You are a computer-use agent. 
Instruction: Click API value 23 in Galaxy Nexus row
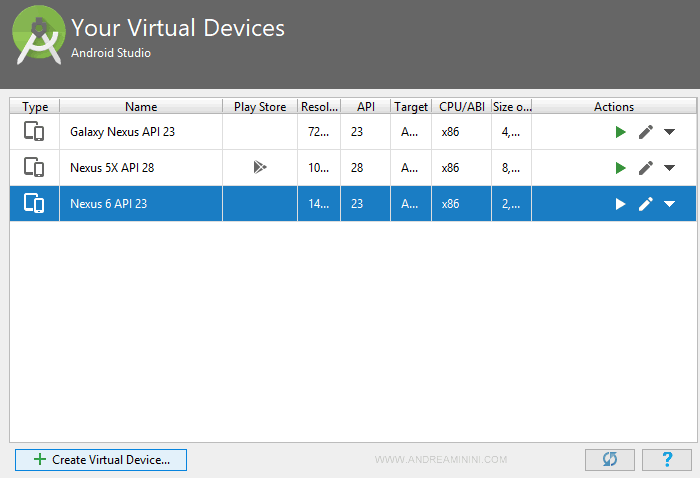click(357, 132)
